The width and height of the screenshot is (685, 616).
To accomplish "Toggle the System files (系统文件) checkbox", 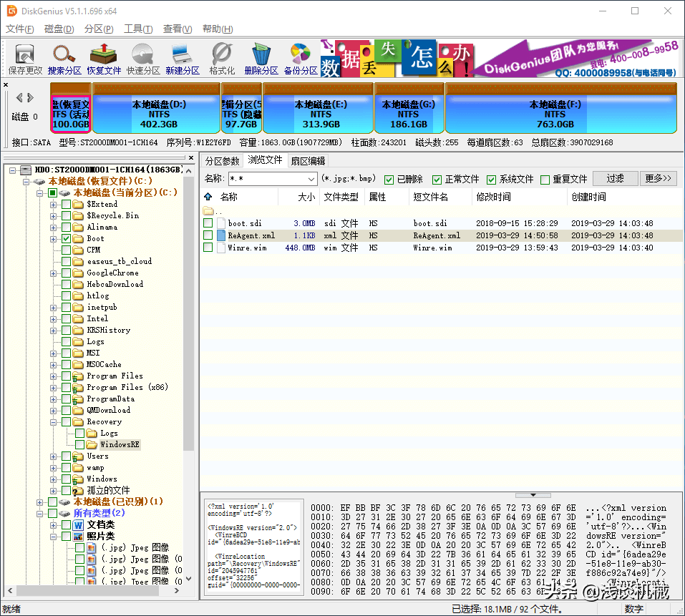I will (492, 180).
